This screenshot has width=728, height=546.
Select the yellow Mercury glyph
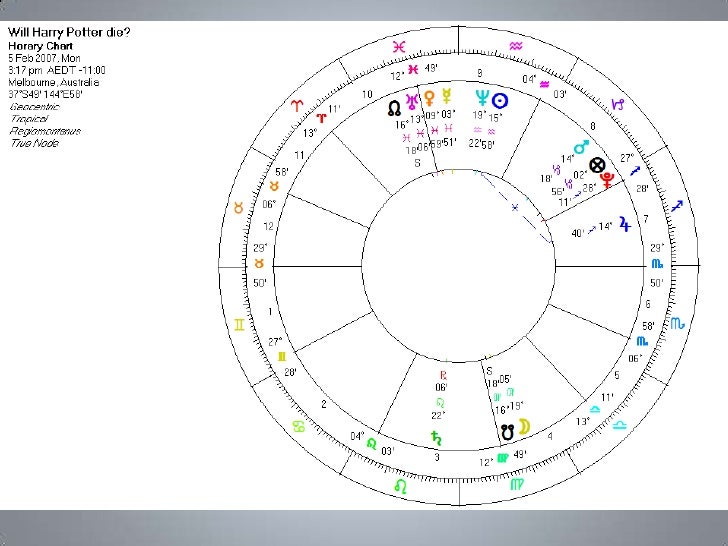(447, 96)
